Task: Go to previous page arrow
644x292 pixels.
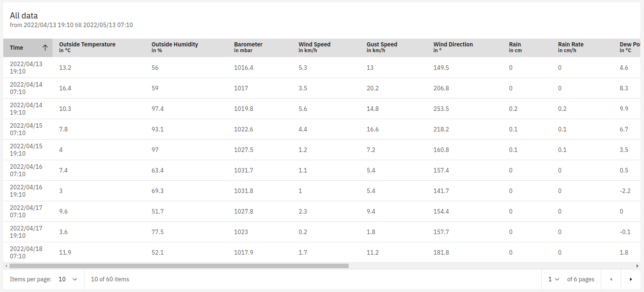Action: click(x=611, y=279)
